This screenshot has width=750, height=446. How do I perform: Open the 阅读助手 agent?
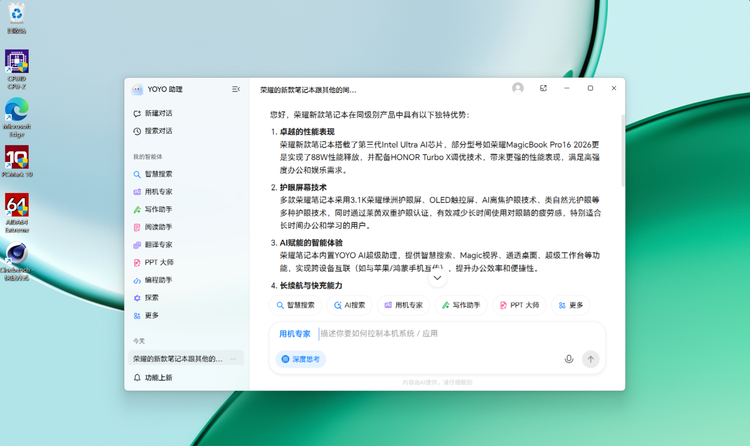coord(153,227)
